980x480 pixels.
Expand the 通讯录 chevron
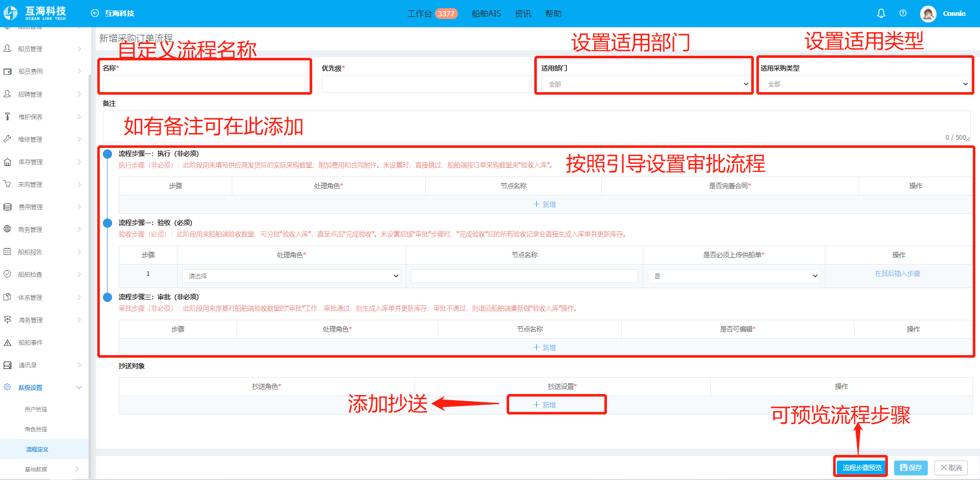(79, 365)
